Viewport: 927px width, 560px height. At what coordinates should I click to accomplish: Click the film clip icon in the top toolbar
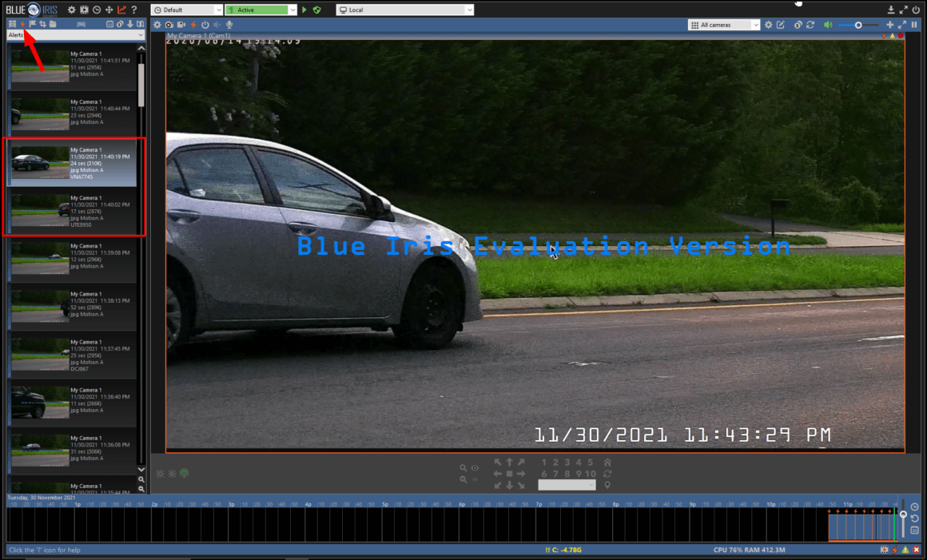tap(85, 10)
